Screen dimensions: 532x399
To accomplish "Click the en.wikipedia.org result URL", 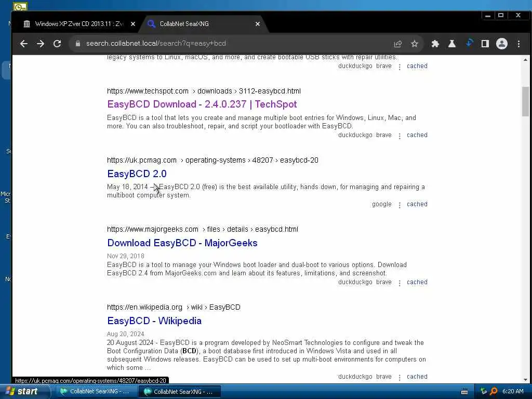I will coord(174,308).
